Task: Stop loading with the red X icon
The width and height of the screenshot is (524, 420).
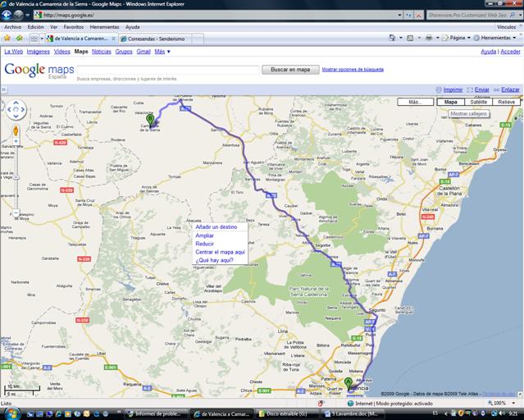Action: (x=418, y=15)
